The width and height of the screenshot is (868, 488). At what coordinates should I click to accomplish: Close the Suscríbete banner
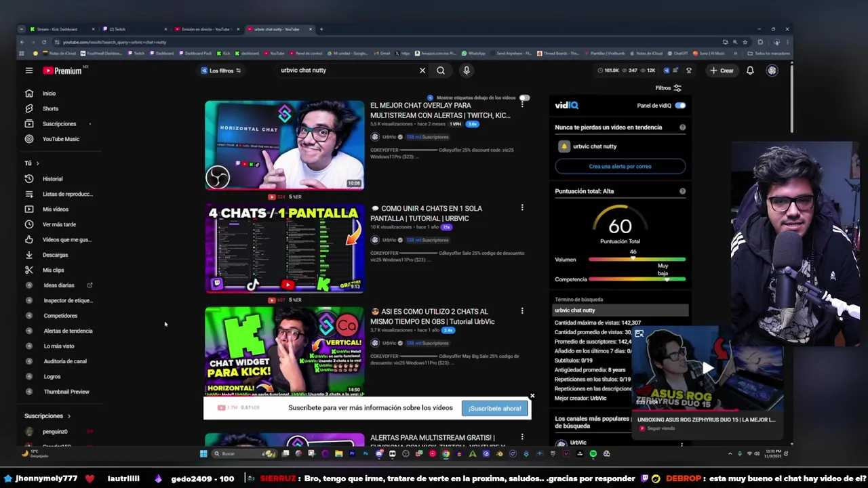pos(532,396)
